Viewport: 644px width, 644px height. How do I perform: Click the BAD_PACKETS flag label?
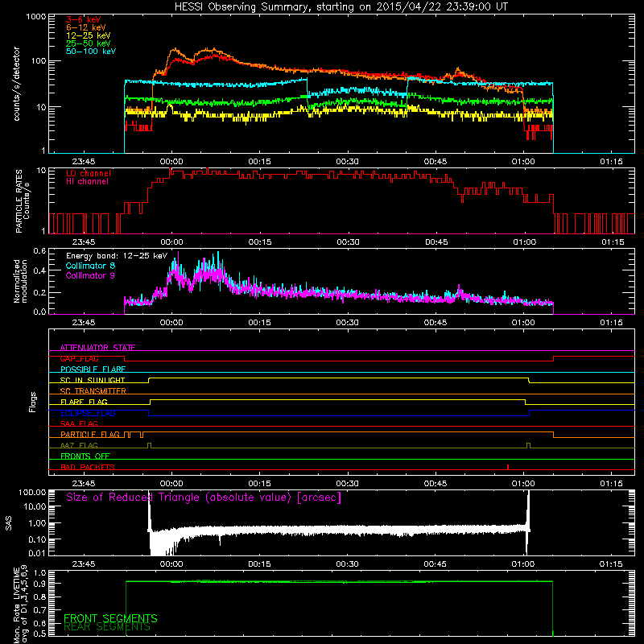[x=88, y=467]
